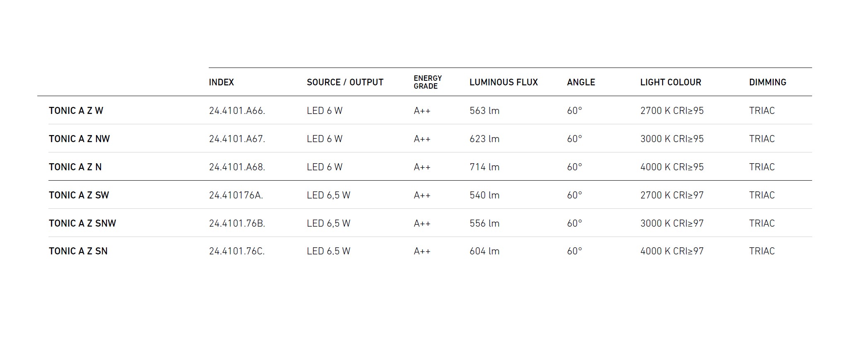The width and height of the screenshot is (868, 348).
Task: Click the 714 lm luminous flux value
Action: coord(484,167)
